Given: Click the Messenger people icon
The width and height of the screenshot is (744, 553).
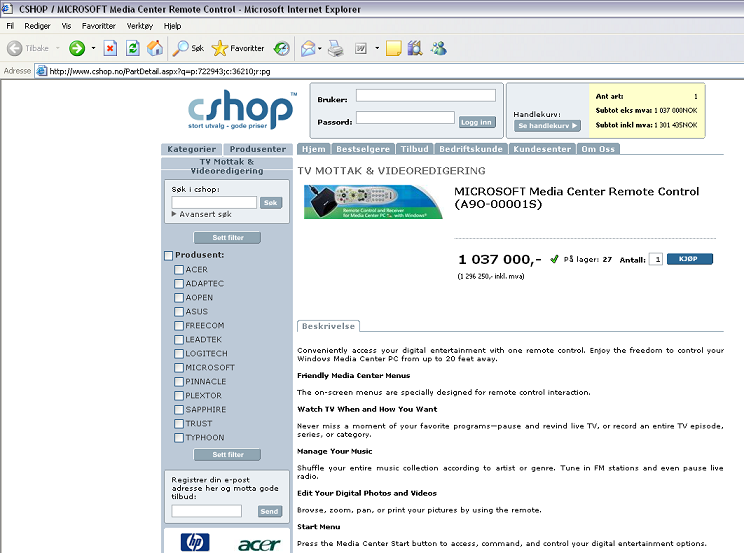Looking at the screenshot, I should 438,48.
